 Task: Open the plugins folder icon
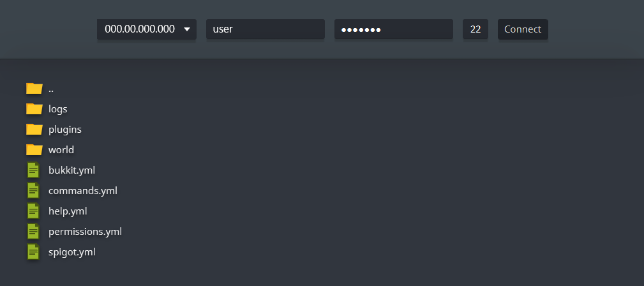pos(34,130)
